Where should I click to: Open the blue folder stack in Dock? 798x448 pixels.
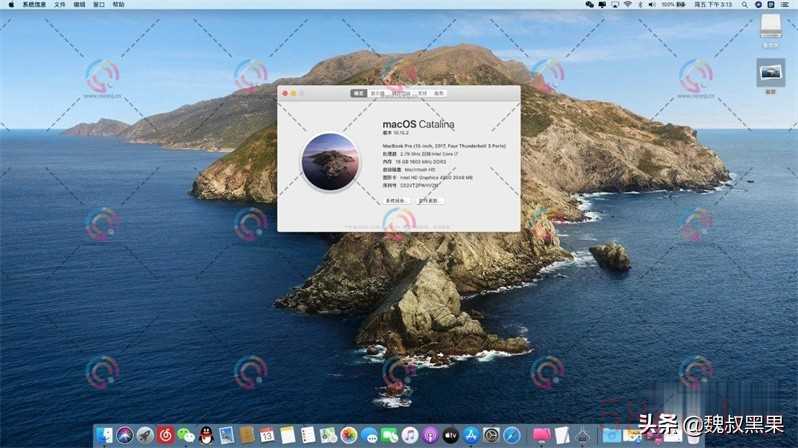pyautogui.click(x=612, y=436)
